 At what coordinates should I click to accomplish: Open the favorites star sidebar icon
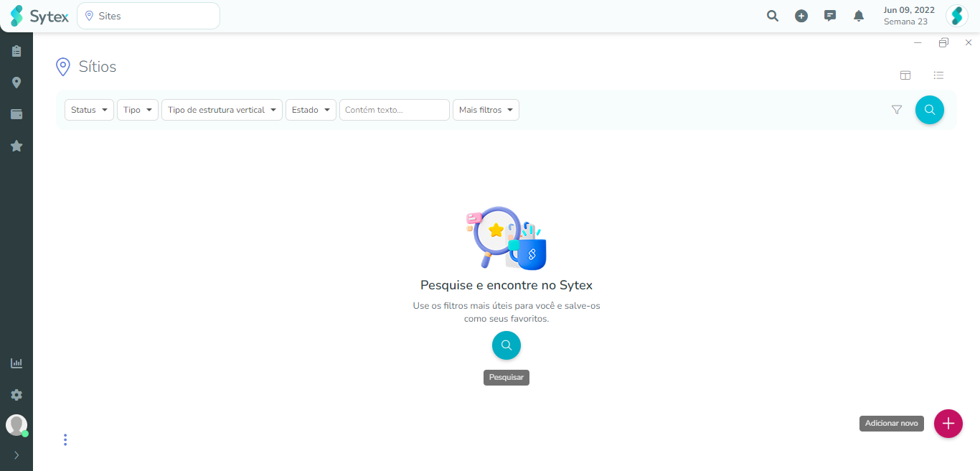[17, 146]
